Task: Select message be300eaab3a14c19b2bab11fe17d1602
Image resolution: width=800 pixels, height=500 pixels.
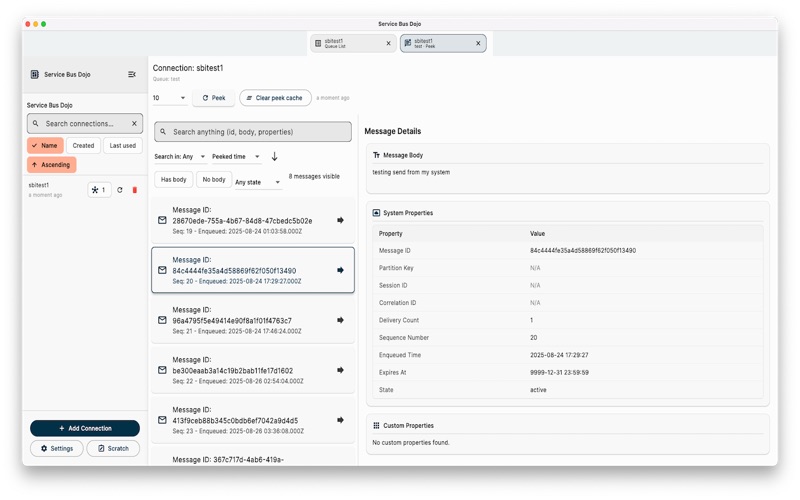Action: pyautogui.click(x=253, y=370)
